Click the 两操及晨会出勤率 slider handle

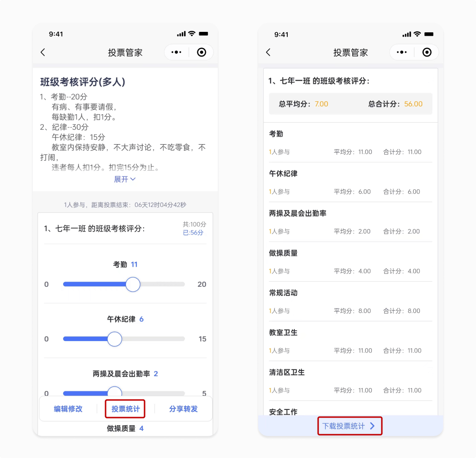coord(115,391)
